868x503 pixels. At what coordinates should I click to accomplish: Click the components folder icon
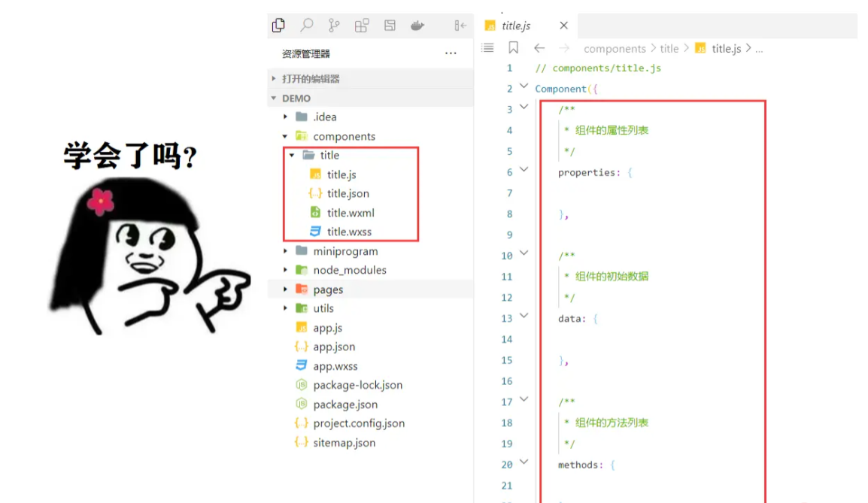click(302, 135)
